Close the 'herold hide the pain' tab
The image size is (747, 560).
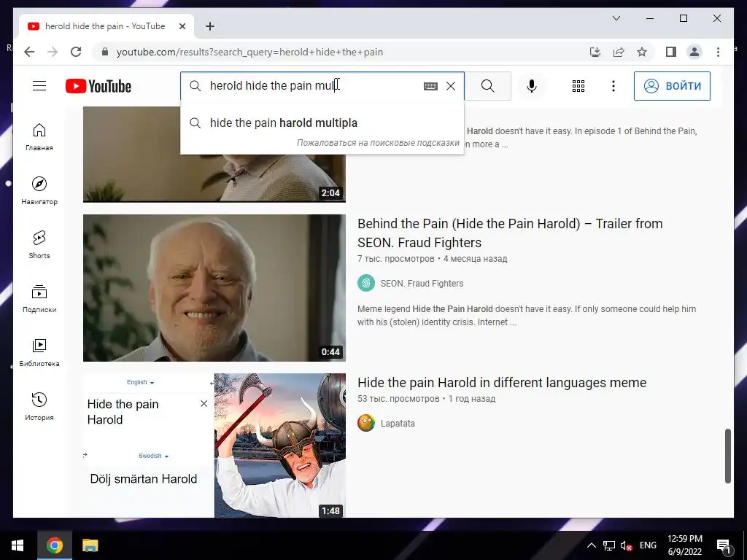182,26
